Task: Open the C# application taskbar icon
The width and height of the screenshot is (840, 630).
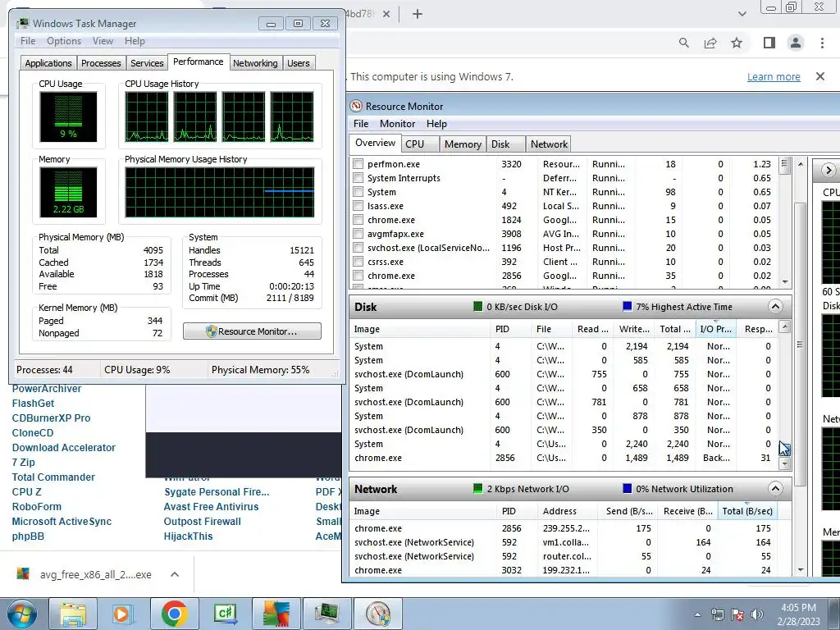Action: point(225,614)
